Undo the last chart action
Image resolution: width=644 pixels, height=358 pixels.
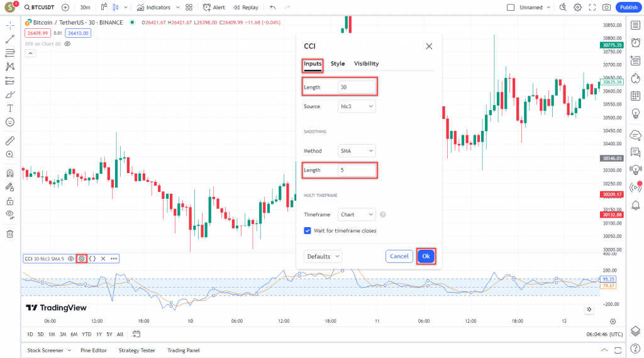pos(273,8)
